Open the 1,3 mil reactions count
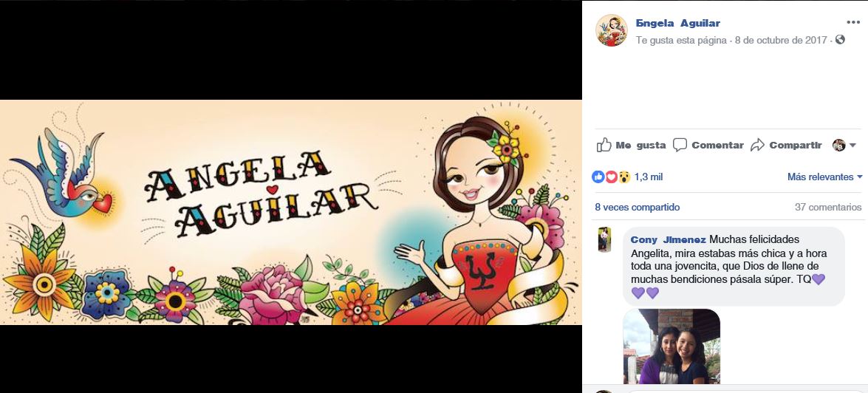The image size is (868, 393). click(x=649, y=177)
